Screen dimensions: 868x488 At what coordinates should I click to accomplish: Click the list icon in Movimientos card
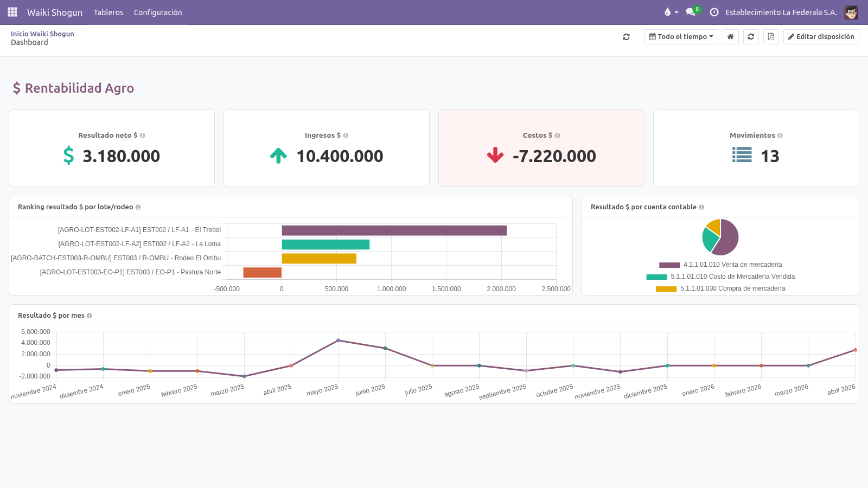tap(742, 156)
